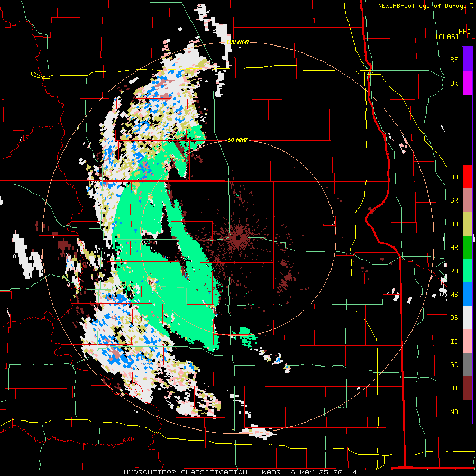
Task: Click the BI brown legend swatch
Action: click(x=467, y=388)
